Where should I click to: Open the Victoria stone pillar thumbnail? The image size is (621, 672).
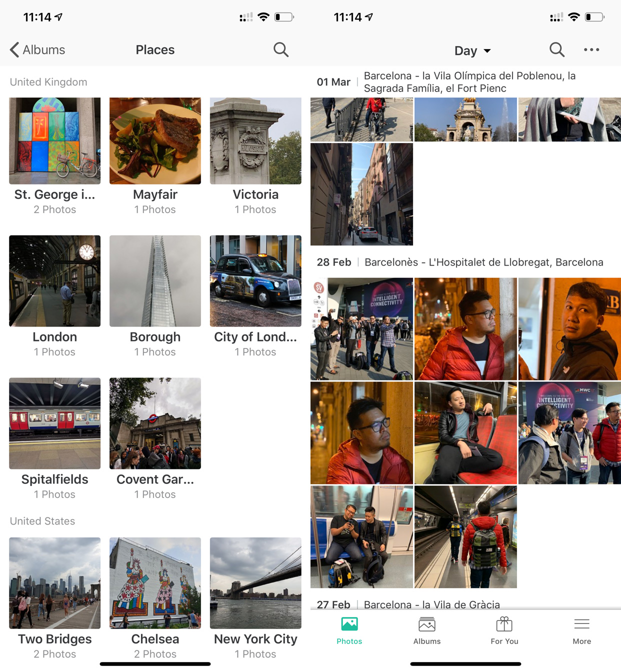pyautogui.click(x=255, y=141)
